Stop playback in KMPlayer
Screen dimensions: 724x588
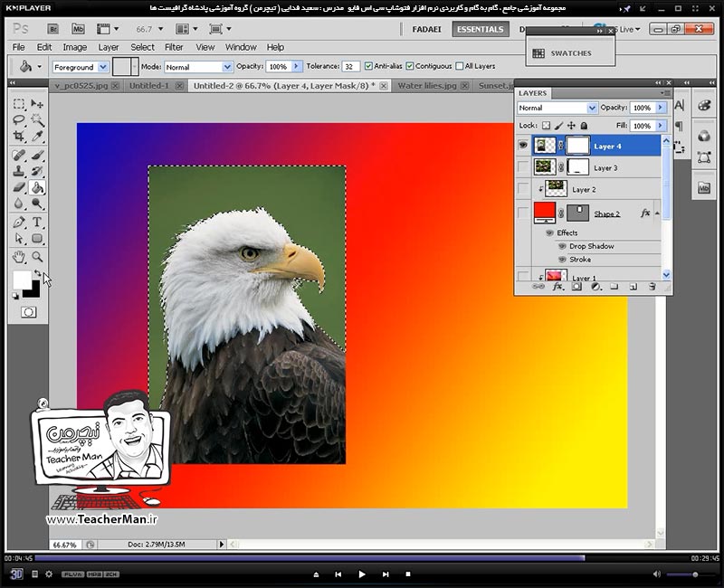(x=408, y=574)
